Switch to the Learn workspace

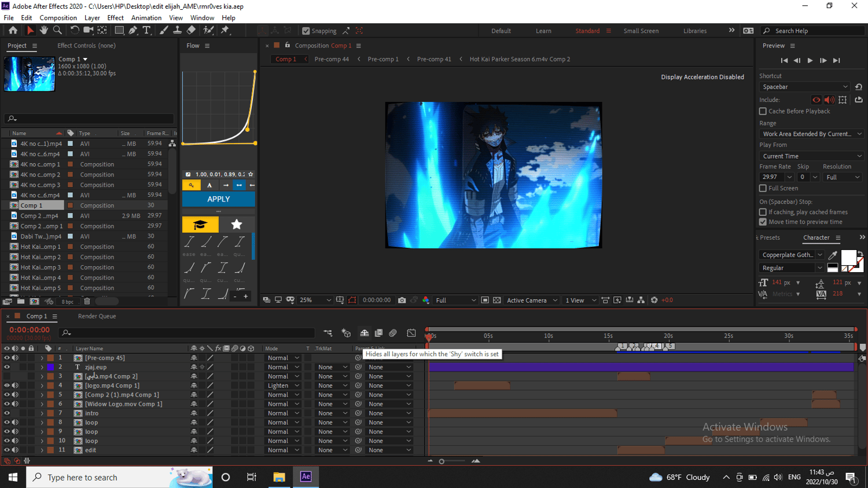tap(543, 31)
